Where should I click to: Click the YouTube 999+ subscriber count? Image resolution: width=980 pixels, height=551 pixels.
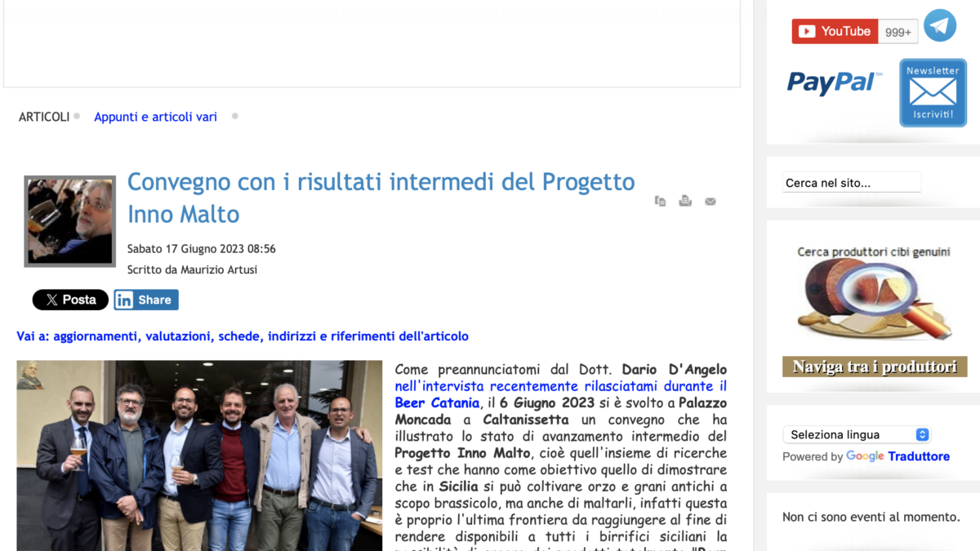pyautogui.click(x=898, y=32)
